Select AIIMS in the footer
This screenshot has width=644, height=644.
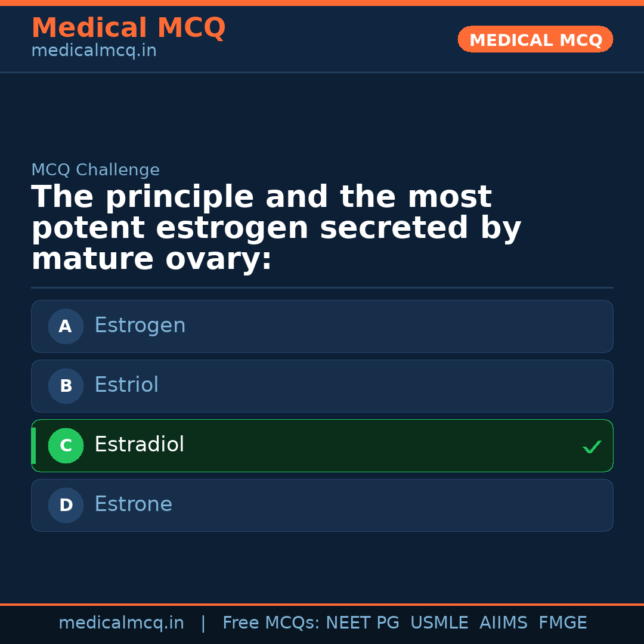[x=503, y=623]
